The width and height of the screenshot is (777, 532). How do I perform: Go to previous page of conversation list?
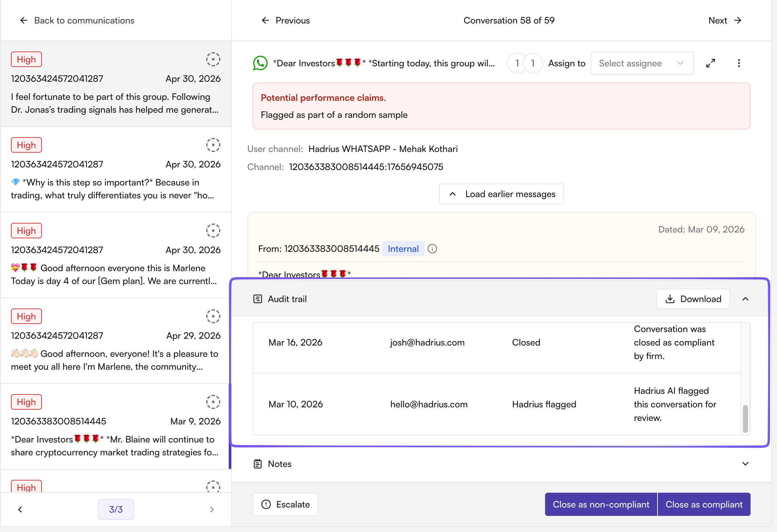pyautogui.click(x=20, y=509)
